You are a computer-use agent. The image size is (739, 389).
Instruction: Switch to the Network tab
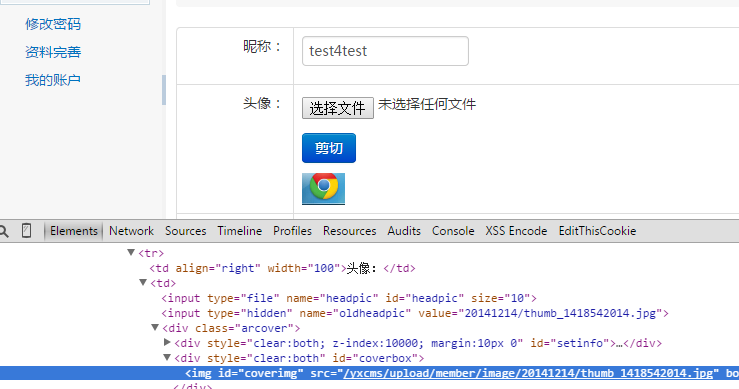tap(131, 231)
